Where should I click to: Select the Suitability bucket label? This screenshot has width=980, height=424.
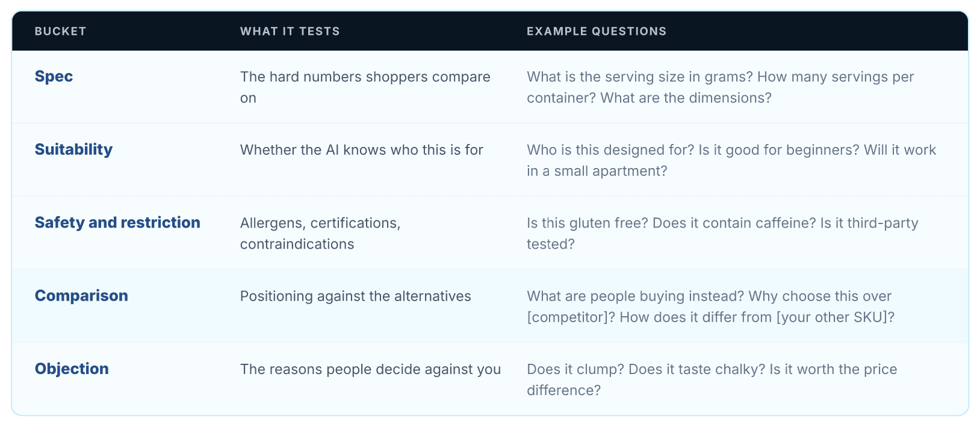tap(73, 149)
